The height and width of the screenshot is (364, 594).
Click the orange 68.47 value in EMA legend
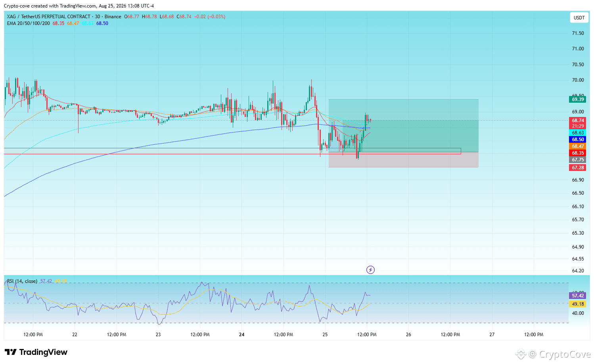click(x=73, y=23)
